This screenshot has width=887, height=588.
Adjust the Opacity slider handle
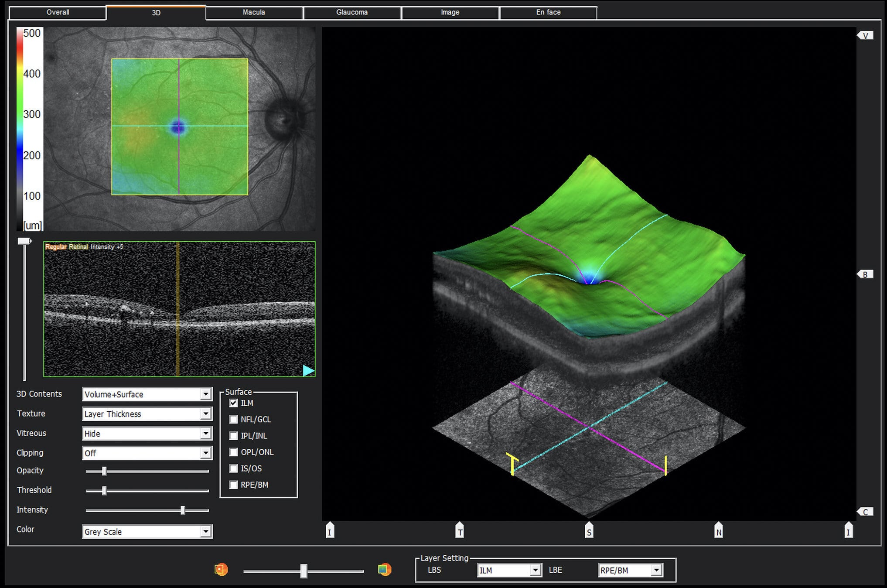pos(104,471)
